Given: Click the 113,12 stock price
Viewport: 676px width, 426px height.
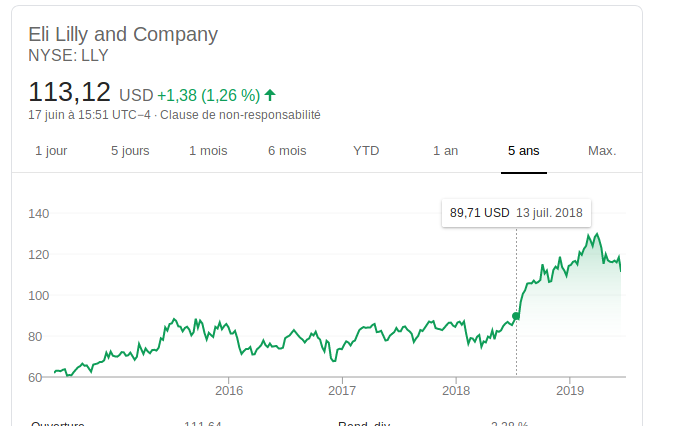Looking at the screenshot, I should [69, 93].
